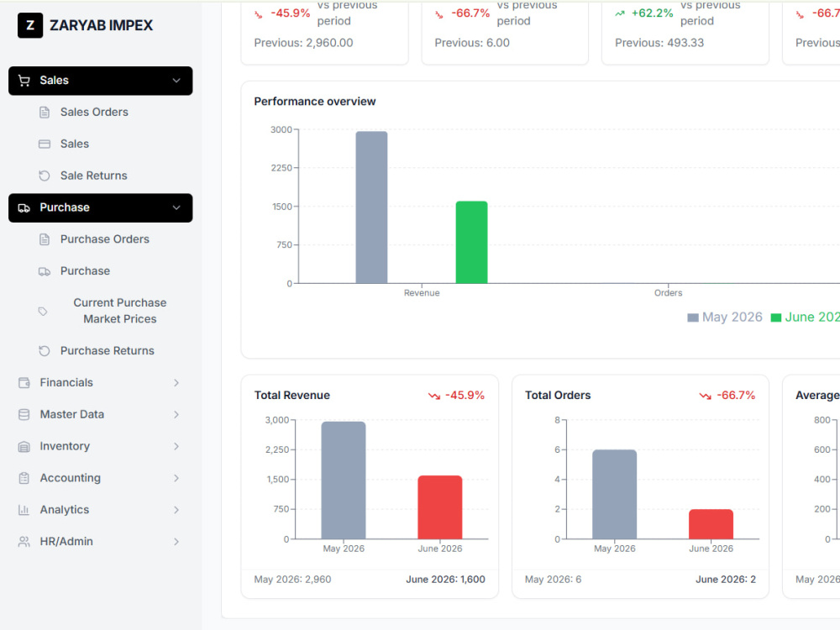Select the Inventory menu label
The width and height of the screenshot is (840, 630).
pyautogui.click(x=65, y=446)
